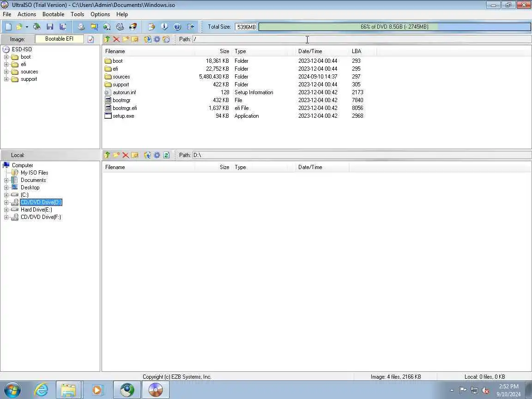Open the Actions menu
Viewport: 532px width, 399px height.
27,14
